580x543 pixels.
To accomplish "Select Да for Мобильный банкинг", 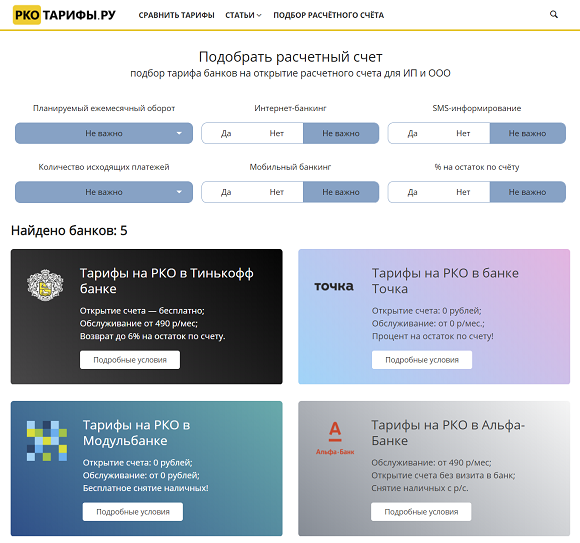I will pos(226,192).
